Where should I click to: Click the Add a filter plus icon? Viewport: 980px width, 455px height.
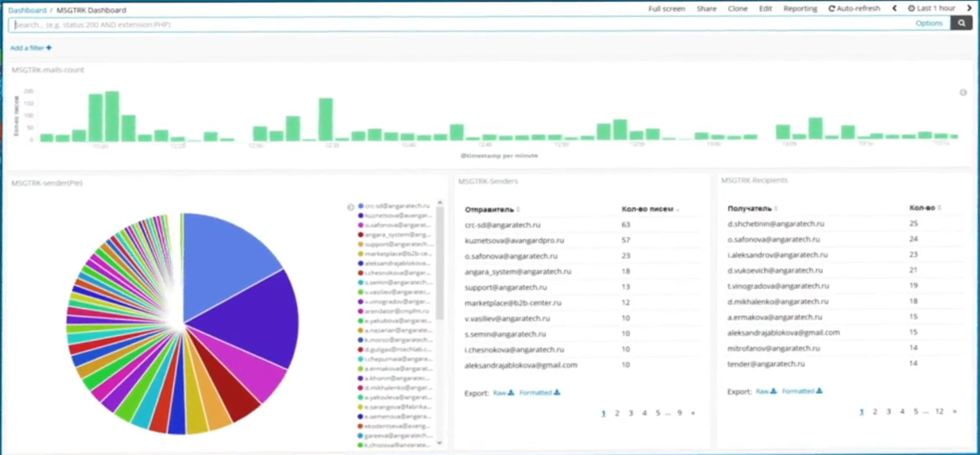[x=48, y=48]
